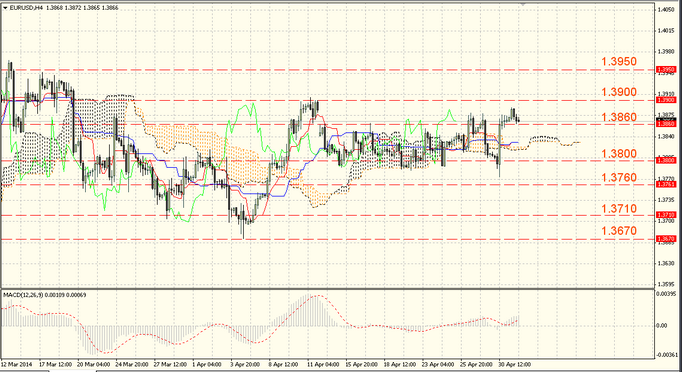
Task: Click the 1.4050 value on price scale
Action: click(x=666, y=10)
